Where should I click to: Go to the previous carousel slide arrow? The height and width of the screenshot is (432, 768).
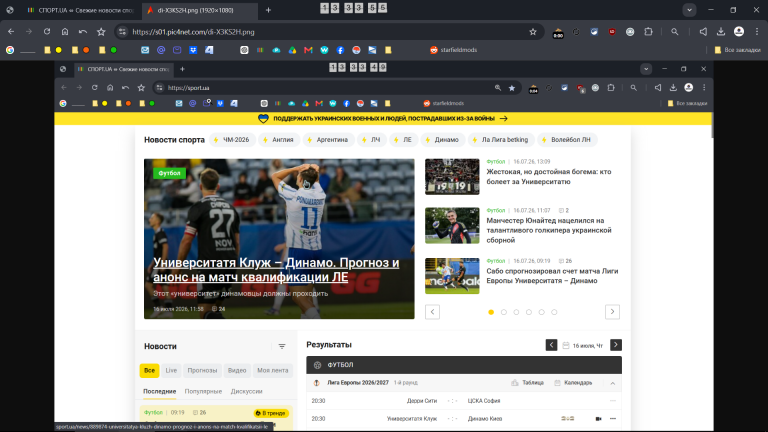point(432,312)
